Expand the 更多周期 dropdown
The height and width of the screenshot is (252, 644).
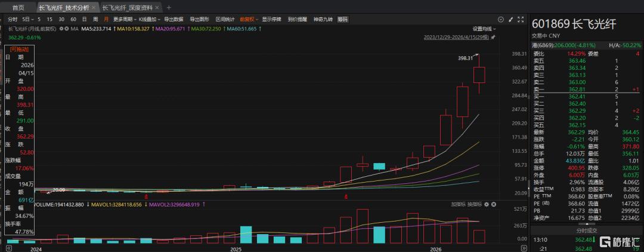click(125, 19)
